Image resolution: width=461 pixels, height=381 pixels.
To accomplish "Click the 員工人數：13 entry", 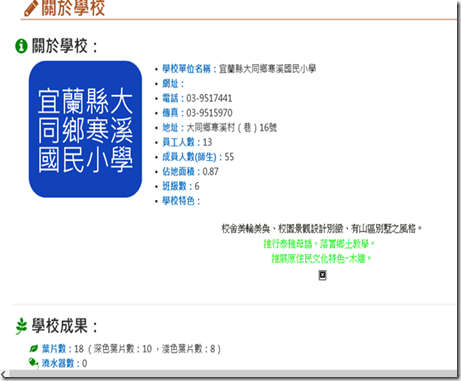I will (187, 142).
